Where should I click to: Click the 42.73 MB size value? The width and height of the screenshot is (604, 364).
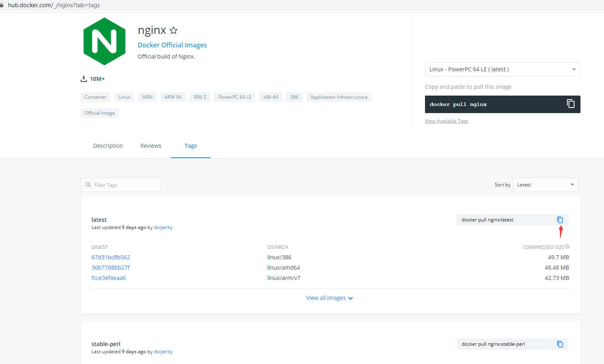pyautogui.click(x=557, y=278)
